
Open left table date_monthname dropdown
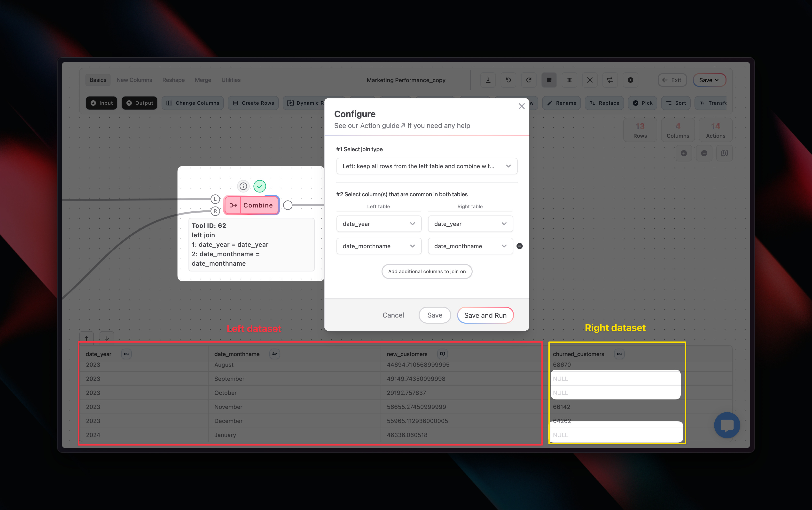[x=379, y=246]
